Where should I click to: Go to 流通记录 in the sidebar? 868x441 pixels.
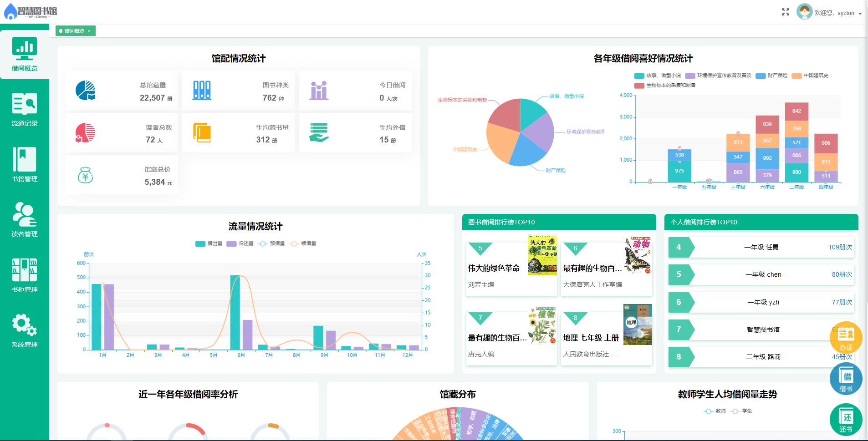point(25,110)
